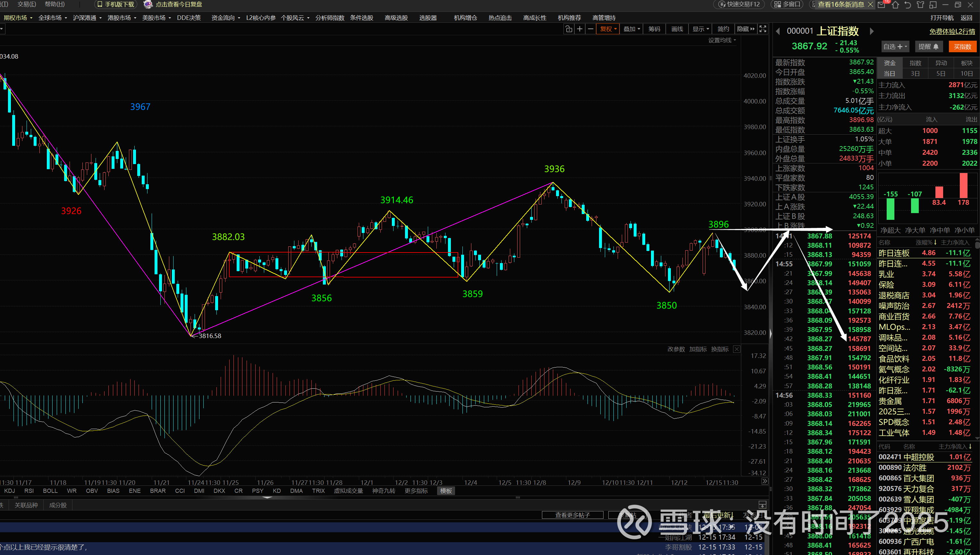Click 买指数 buy index button
Image resolution: width=980 pixels, height=555 pixels.
pyautogui.click(x=962, y=46)
